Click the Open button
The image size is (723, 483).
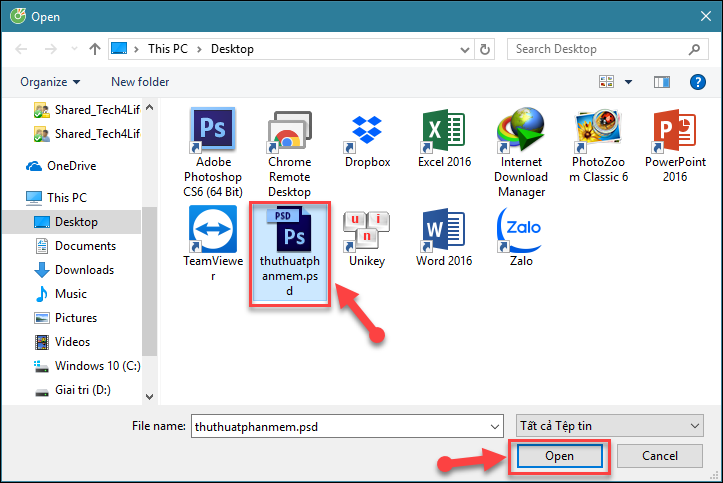(559, 456)
